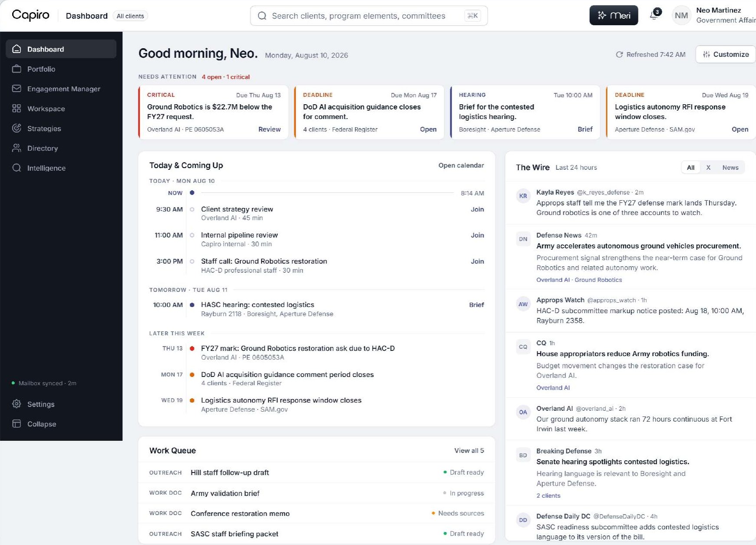Switch The Wire to X tab
This screenshot has height=545, width=756.
(x=708, y=168)
